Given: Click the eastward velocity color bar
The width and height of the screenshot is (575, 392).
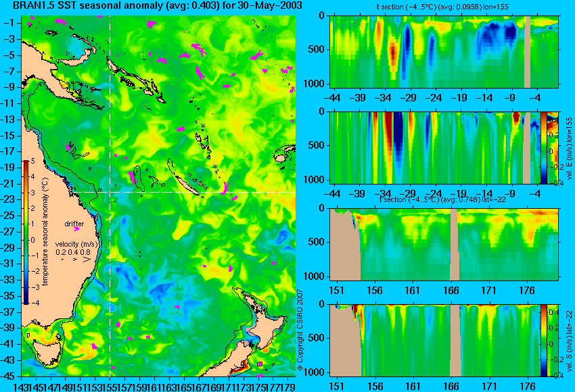Looking at the screenshot, I should (x=543, y=147).
